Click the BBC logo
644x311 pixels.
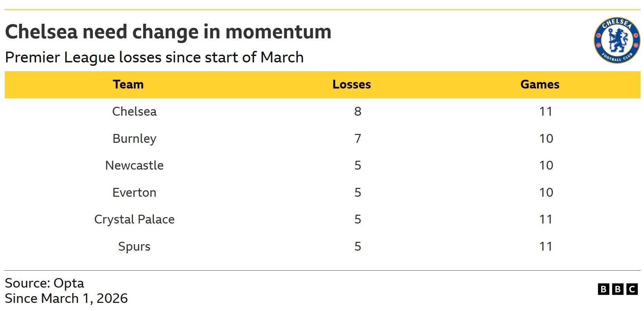tap(618, 289)
